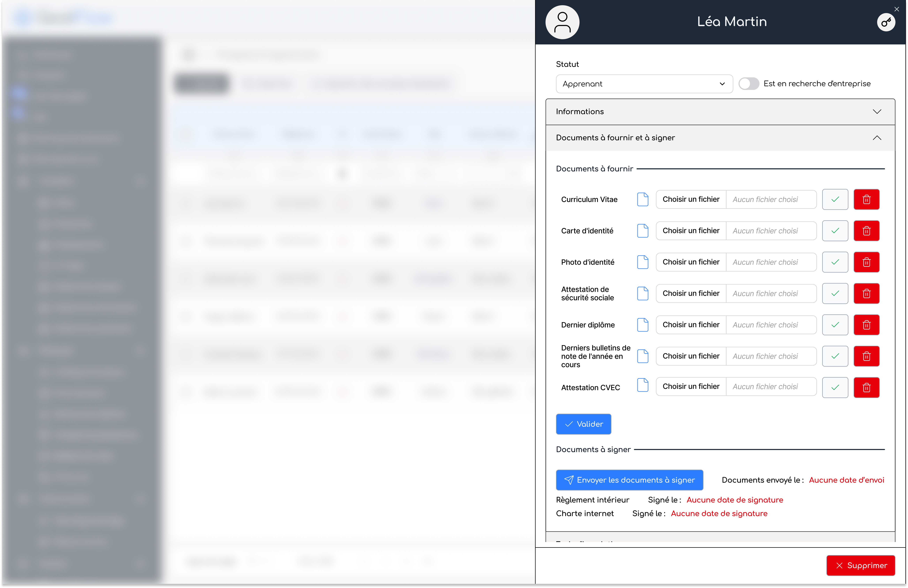Toggle Est en recherche d'entreprise switch
This screenshot has height=588, width=908.
pos(748,83)
